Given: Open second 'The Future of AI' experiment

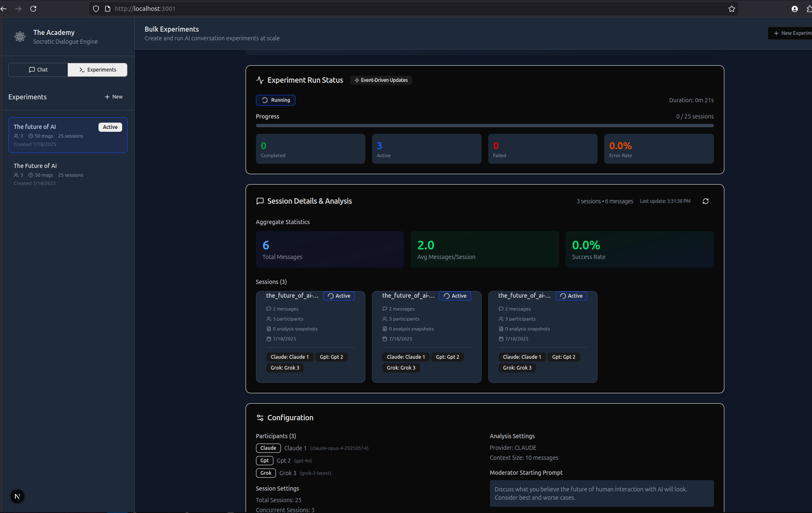Looking at the screenshot, I should 68,174.
